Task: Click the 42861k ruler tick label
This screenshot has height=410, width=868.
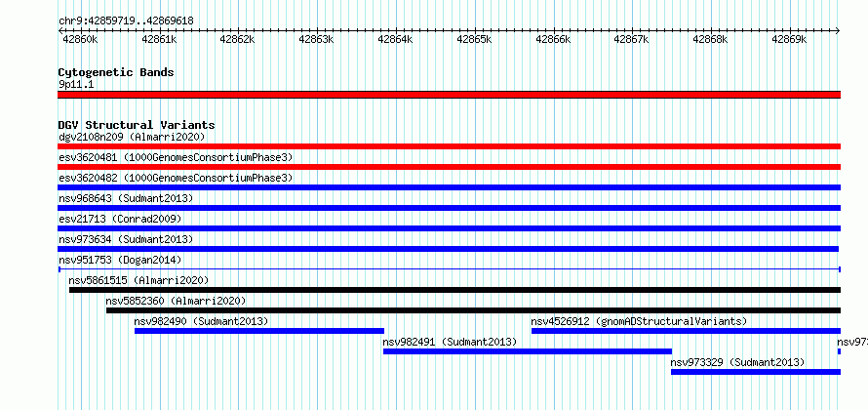Action: (159, 39)
